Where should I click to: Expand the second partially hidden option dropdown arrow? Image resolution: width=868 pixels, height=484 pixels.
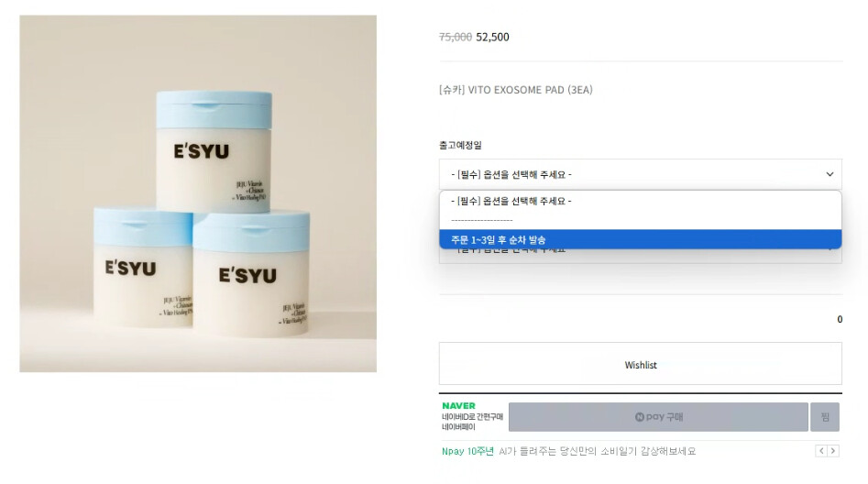click(x=830, y=250)
